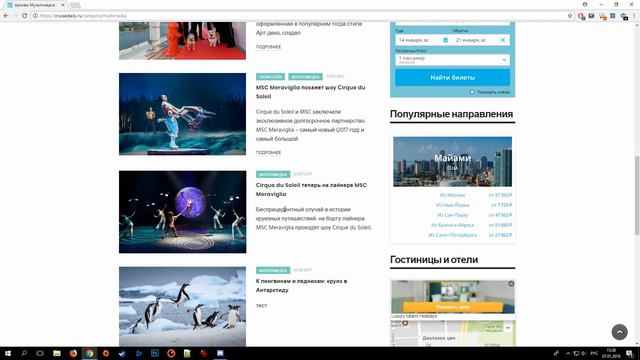The image size is (640, 360).
Task: Open File Explorer from the taskbar
Action: (57, 353)
